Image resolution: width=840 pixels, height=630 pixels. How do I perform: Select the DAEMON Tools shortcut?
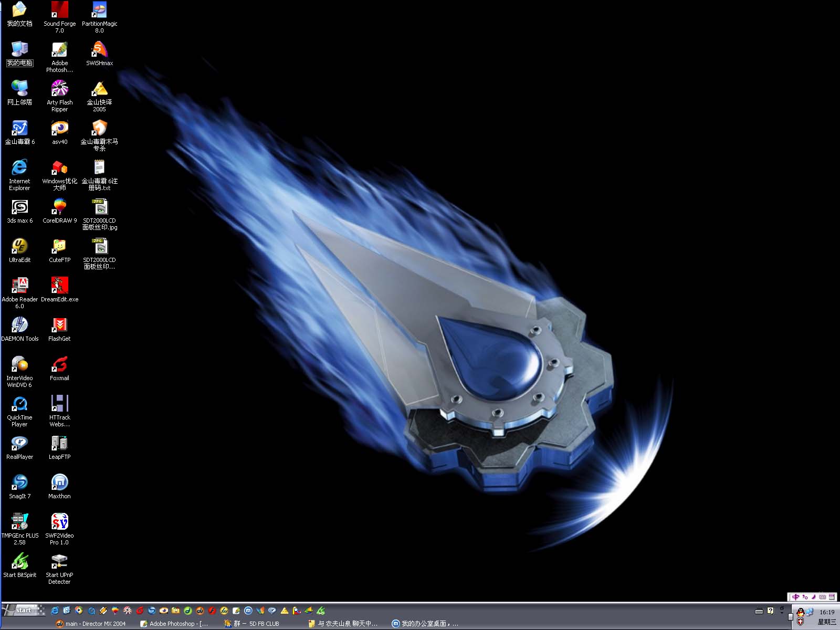tap(19, 329)
